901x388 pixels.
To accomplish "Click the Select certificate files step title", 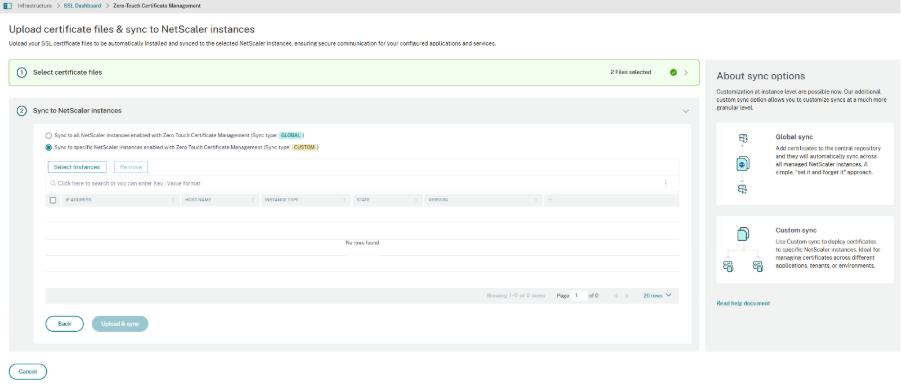I will coord(67,72).
